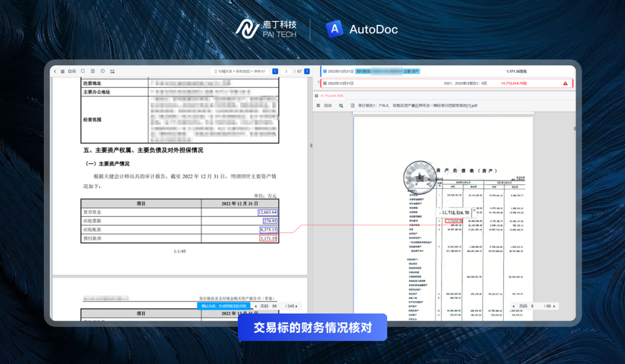Click the 应收票据 row label
Screen dimensions: 625x364
point(92,221)
